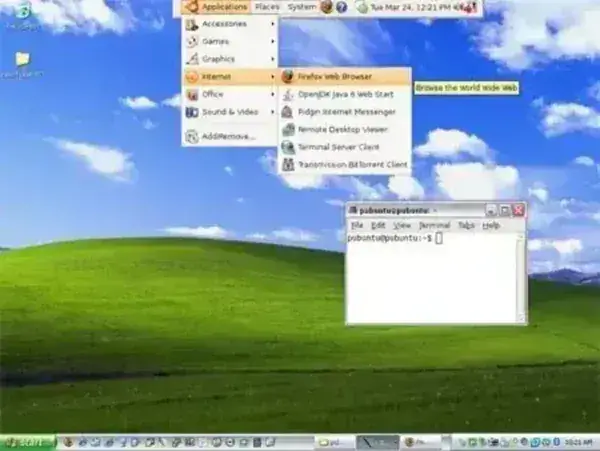
Task: Click the Transmission icon in submenu
Action: [288, 164]
